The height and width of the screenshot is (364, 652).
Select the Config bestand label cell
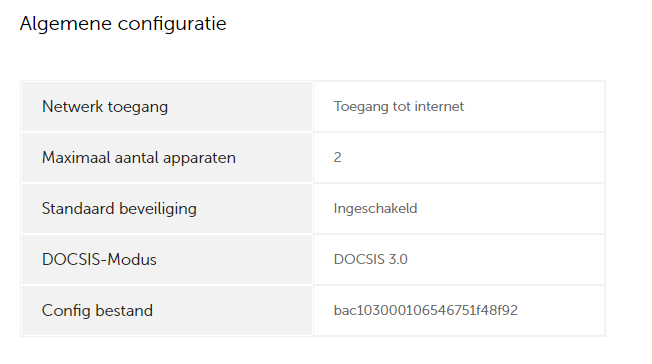coord(167,311)
